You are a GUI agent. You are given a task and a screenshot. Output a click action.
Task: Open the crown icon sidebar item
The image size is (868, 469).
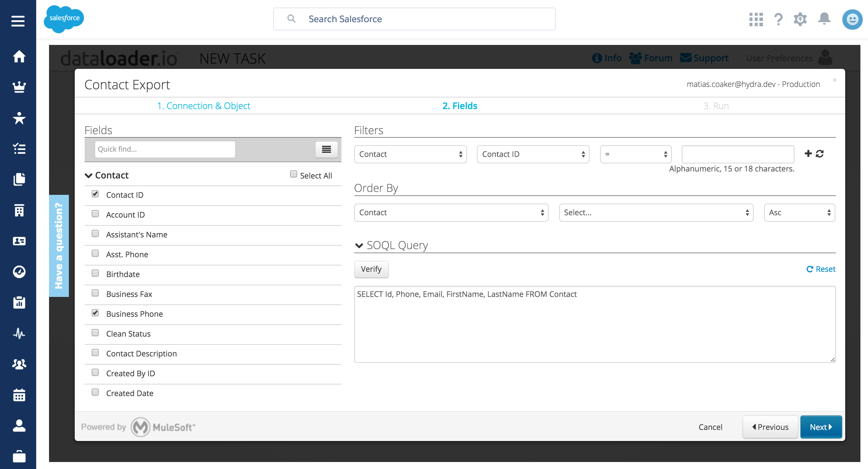pos(19,87)
